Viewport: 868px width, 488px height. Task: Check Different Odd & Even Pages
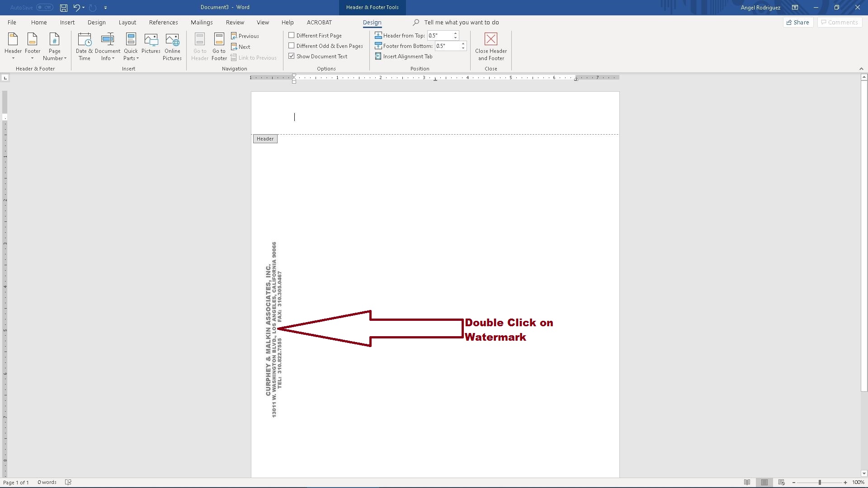tap(292, 46)
